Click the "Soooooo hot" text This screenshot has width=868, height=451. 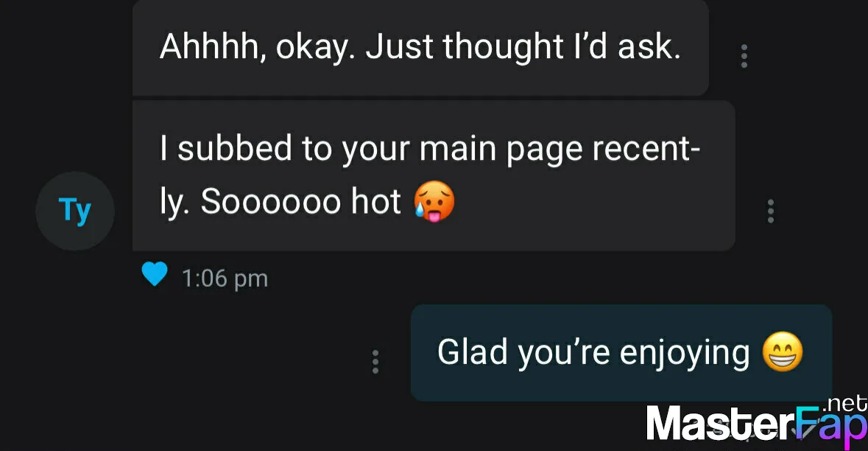[x=300, y=201]
